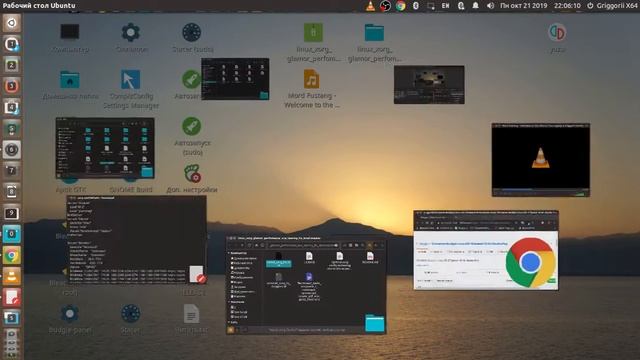Viewport: 640px width, 360px height.
Task: Launch VLC from the launcher
Action: click(11, 276)
